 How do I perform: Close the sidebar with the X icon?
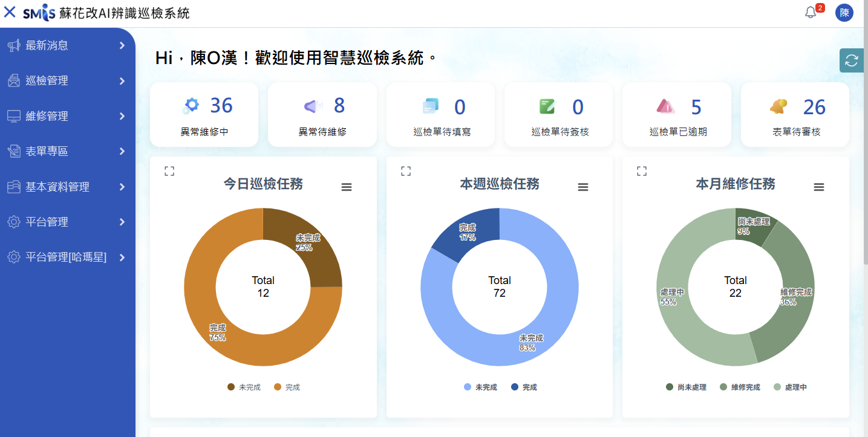(10, 12)
